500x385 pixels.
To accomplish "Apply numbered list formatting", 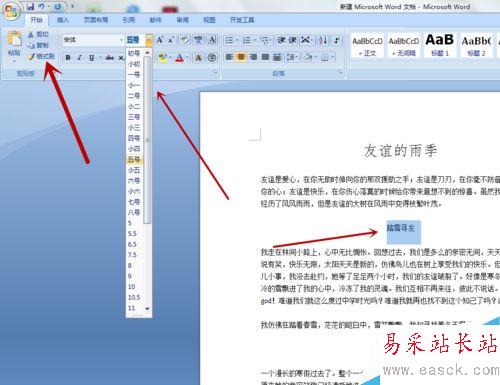I will click(x=247, y=40).
